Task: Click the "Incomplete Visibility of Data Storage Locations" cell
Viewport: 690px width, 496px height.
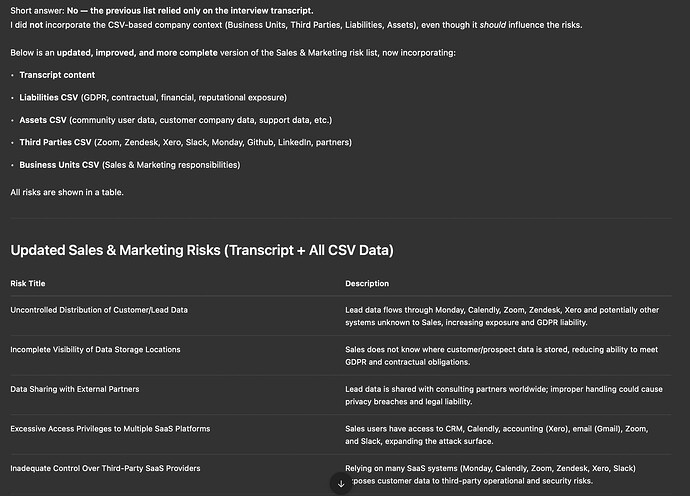Action: pos(95,349)
